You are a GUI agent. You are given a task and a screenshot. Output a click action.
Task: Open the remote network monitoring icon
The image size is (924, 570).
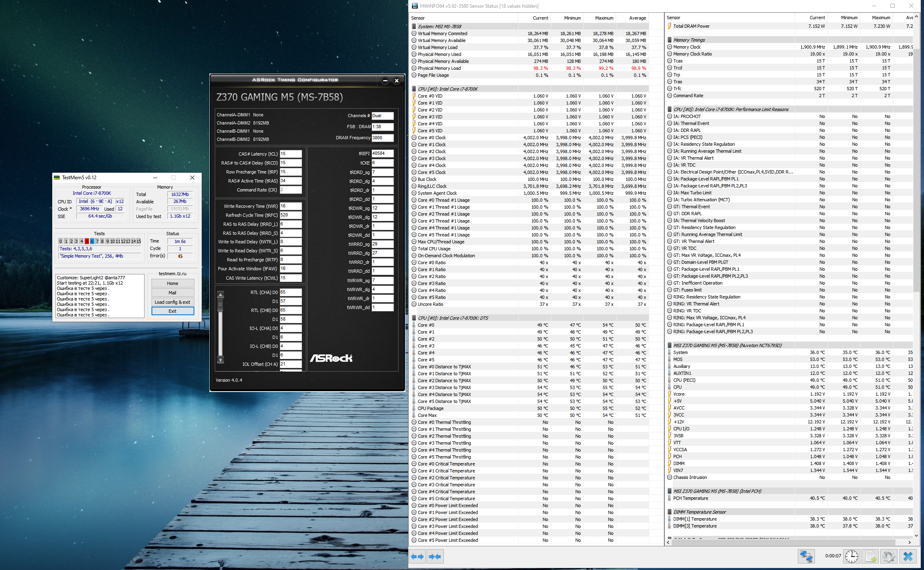806,556
